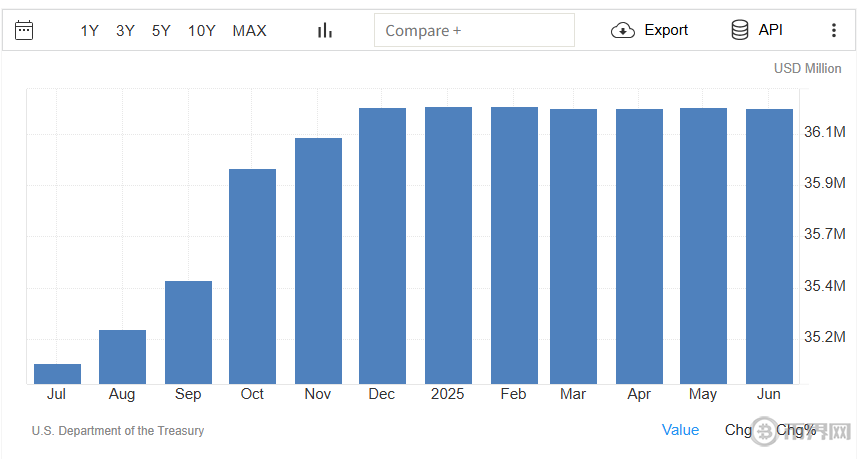Open the chart type bar icon

pos(324,30)
